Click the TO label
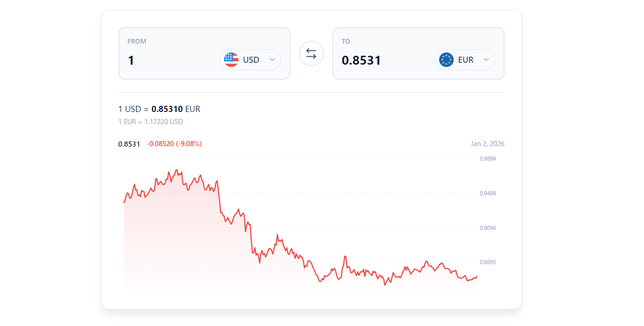The width and height of the screenshot is (644, 326). click(x=346, y=41)
